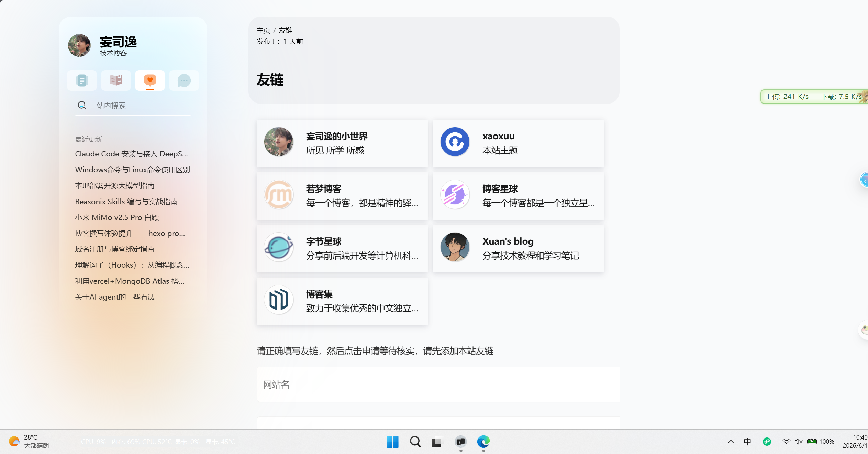This screenshot has width=868, height=454.
Task: Open the 字节星球 teal planet avatar
Action: point(279,247)
